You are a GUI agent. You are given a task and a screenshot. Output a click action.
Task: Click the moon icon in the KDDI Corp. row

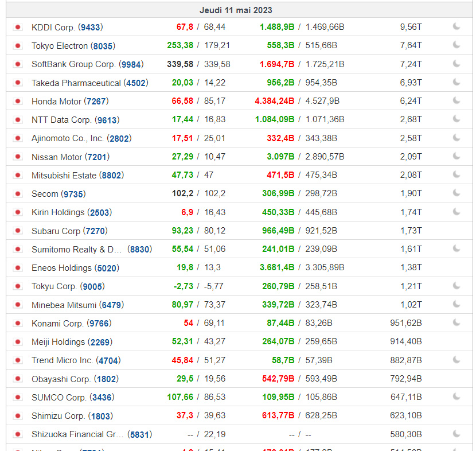tap(457, 26)
